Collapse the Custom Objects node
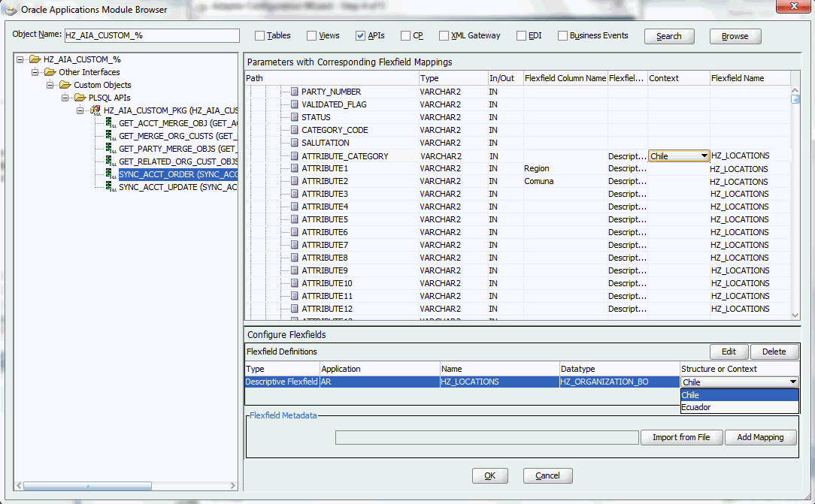 [50, 85]
